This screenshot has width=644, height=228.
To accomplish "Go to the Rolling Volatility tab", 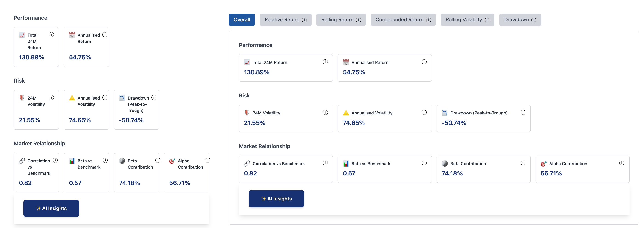I will (x=463, y=20).
